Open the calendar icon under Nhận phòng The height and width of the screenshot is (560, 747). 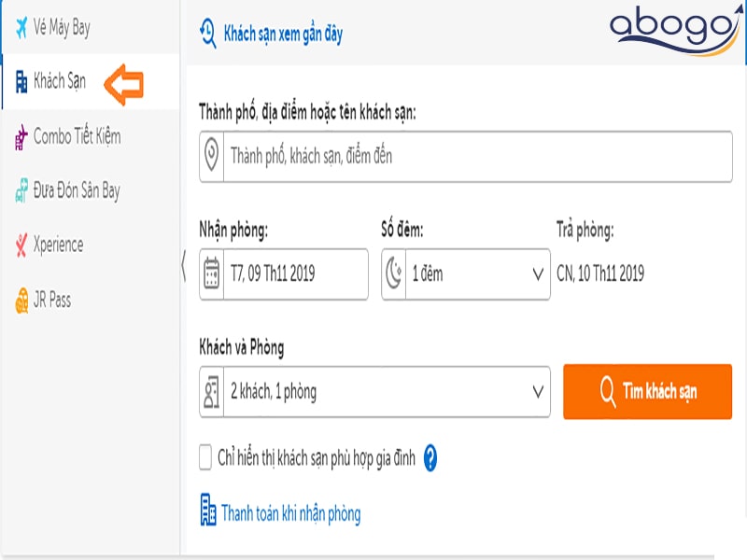(x=214, y=273)
